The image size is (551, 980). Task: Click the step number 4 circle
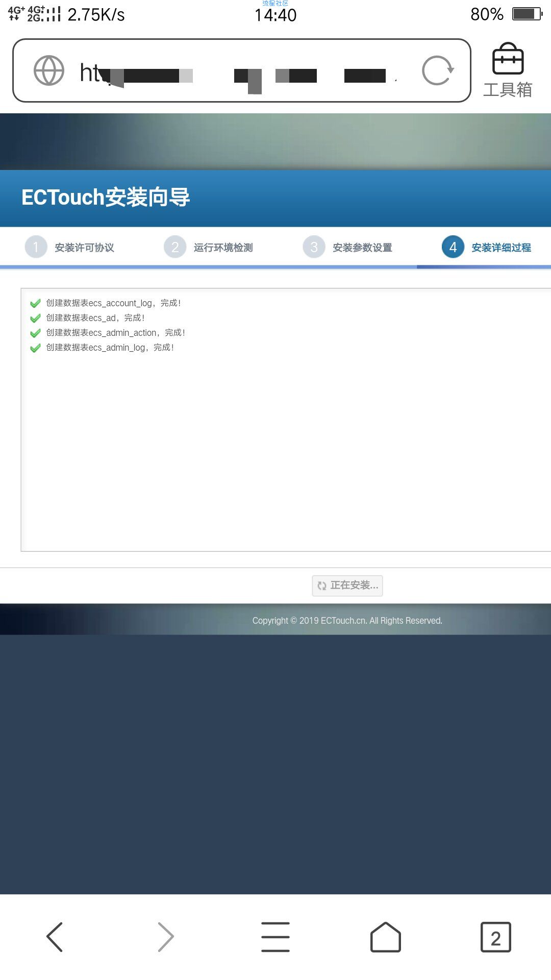(x=453, y=247)
